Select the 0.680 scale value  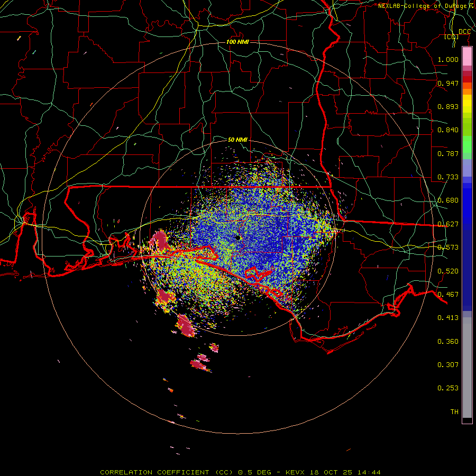point(448,200)
